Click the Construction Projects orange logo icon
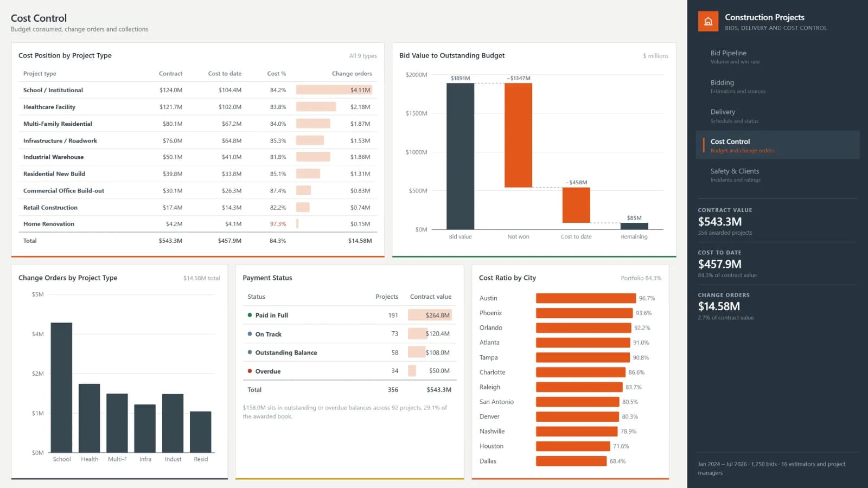The height and width of the screenshot is (488, 868). pyautogui.click(x=708, y=22)
